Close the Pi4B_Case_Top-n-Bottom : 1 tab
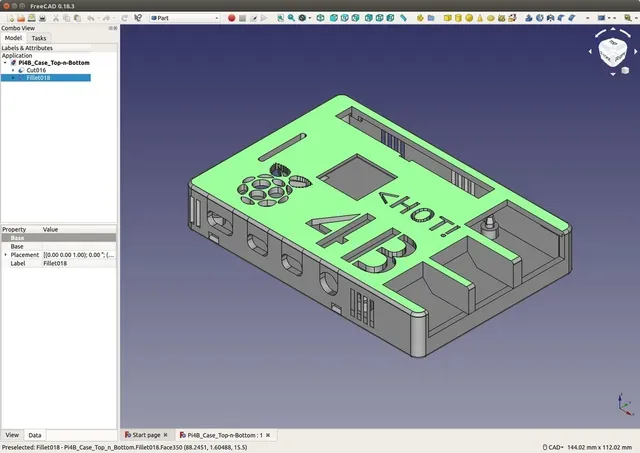 [x=268, y=435]
